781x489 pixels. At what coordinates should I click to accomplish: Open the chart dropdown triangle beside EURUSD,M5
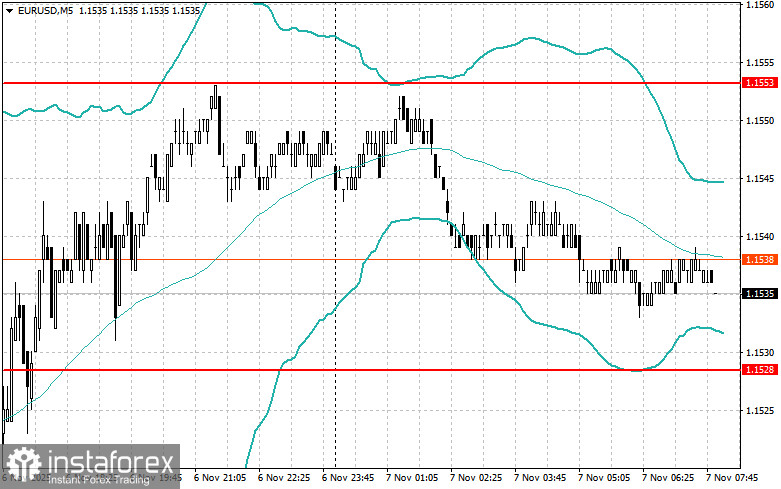[x=9, y=10]
